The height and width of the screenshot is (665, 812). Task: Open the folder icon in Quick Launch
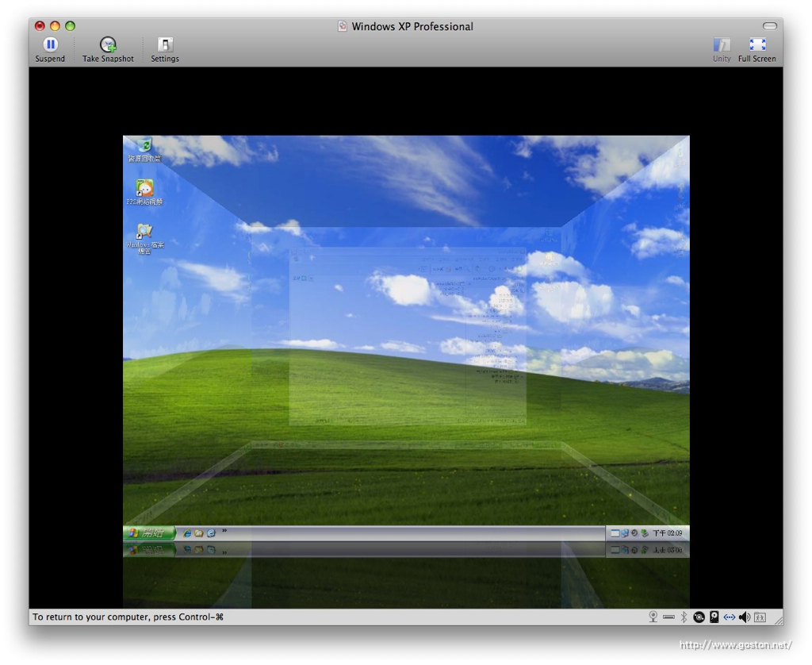coord(199,532)
